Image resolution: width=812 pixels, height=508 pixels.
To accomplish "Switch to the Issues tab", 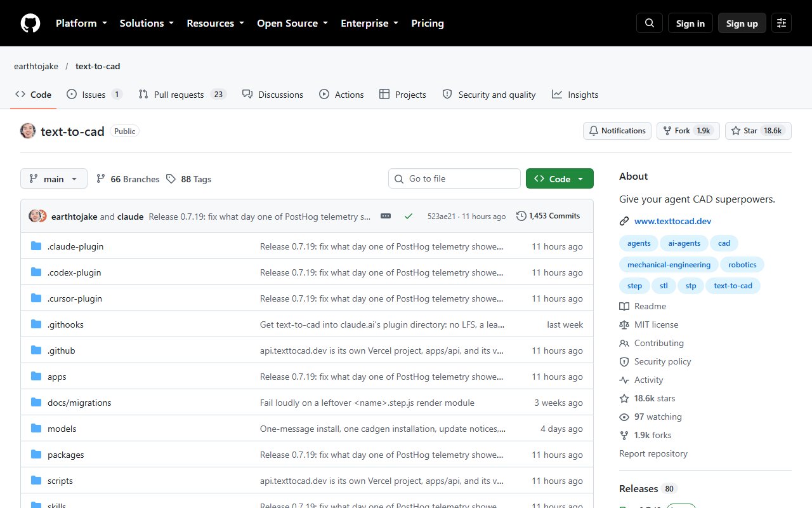I will [x=95, y=95].
